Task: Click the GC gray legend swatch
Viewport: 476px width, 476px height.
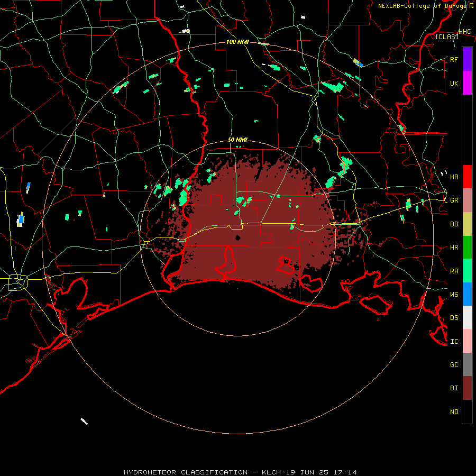Action: click(467, 364)
